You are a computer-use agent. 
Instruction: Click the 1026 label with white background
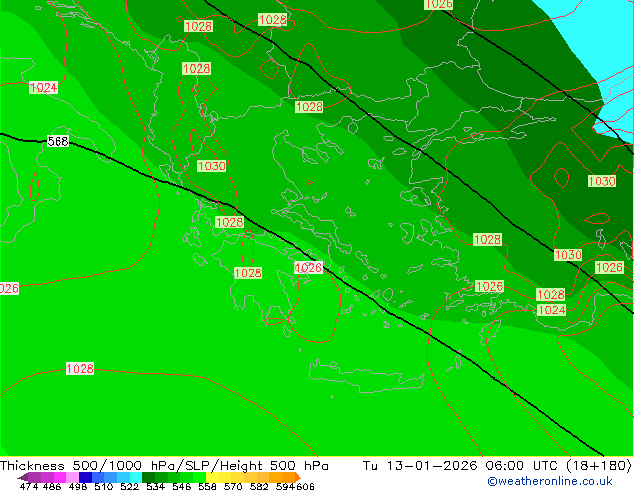tap(309, 268)
